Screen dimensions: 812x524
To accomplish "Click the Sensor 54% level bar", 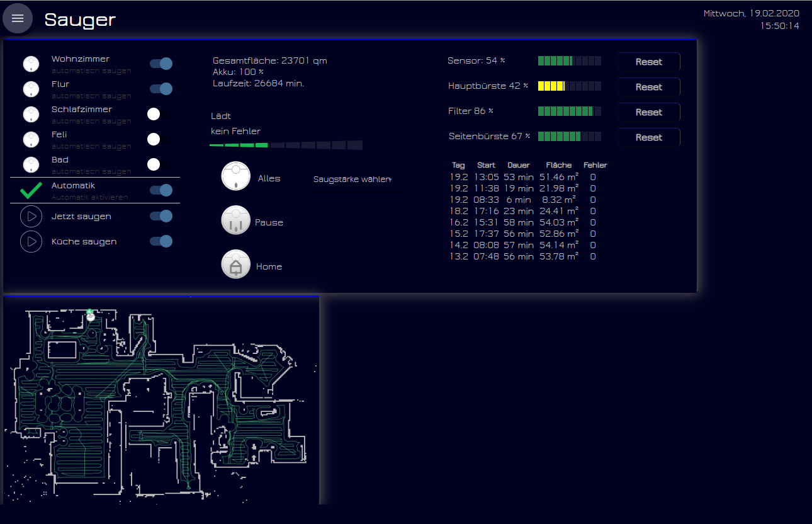I will click(x=570, y=61).
